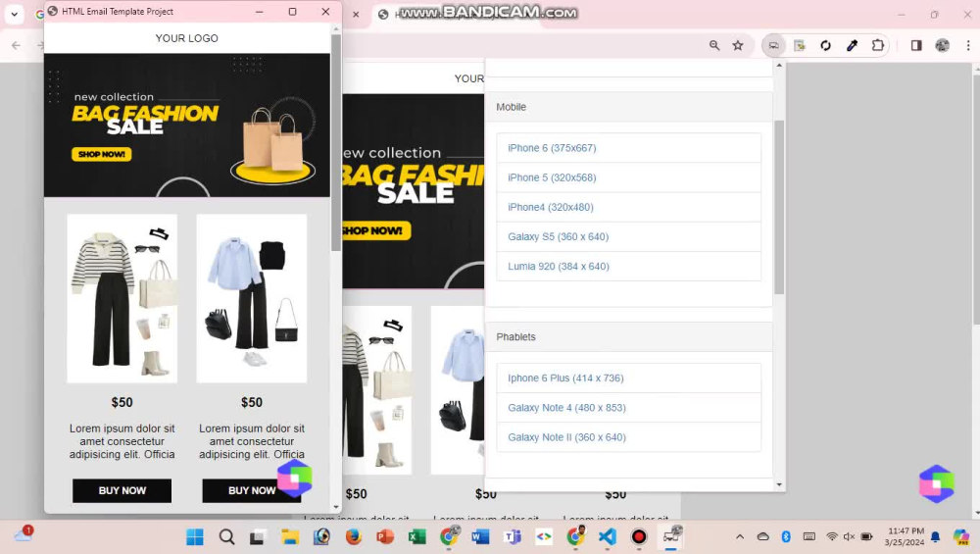Close the first browser tab
Image resolution: width=980 pixels, height=554 pixels.
pyautogui.click(x=356, y=14)
